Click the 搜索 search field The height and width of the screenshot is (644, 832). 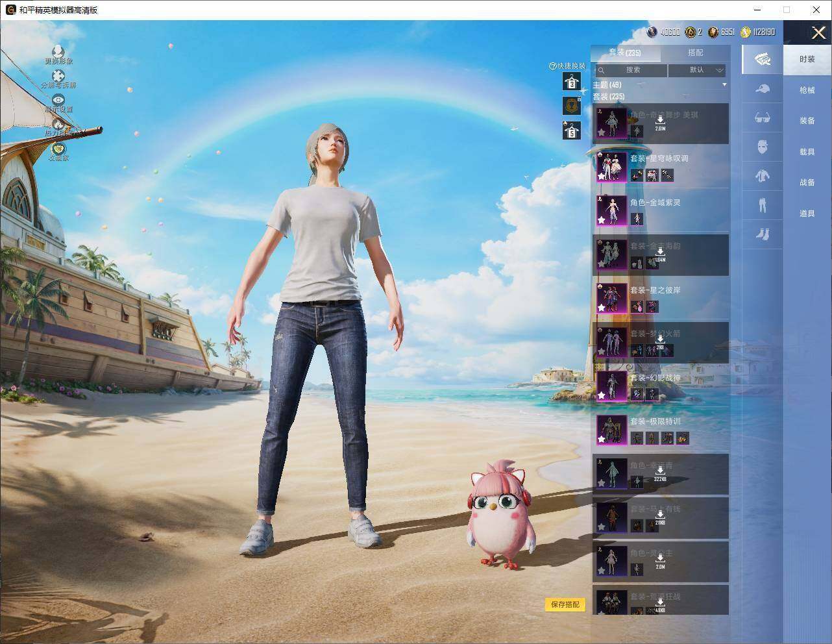point(630,70)
